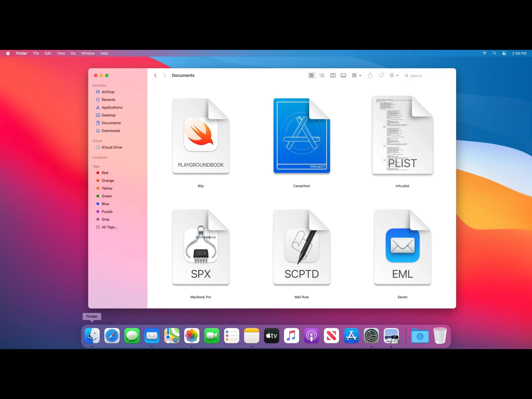Screen dimensions: 532x399
Task: Launch FaceTime from the Dock
Action: point(212,336)
